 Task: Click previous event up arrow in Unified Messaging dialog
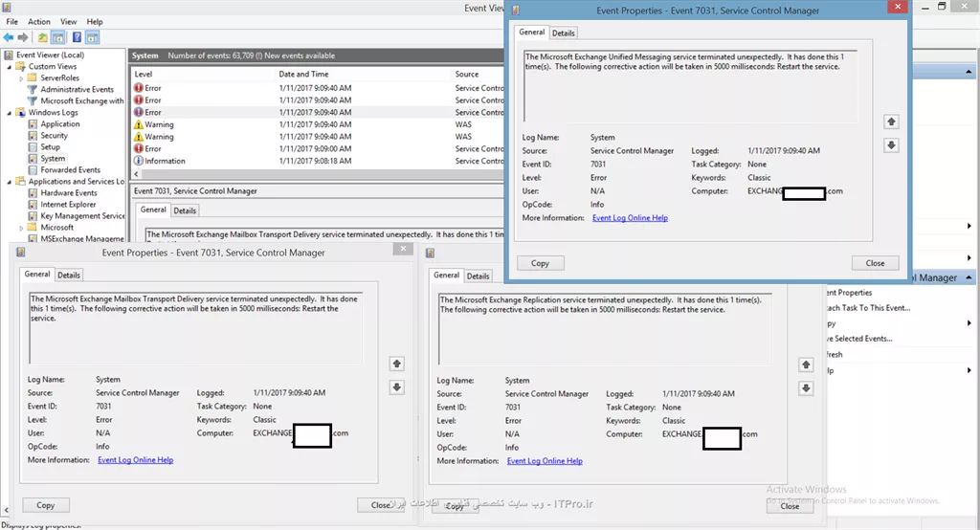[891, 121]
